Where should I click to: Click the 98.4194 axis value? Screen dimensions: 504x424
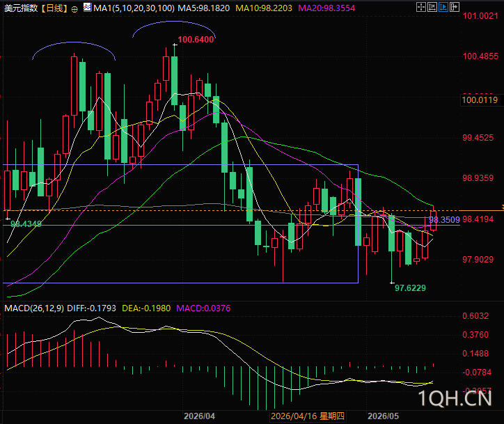pos(478,219)
